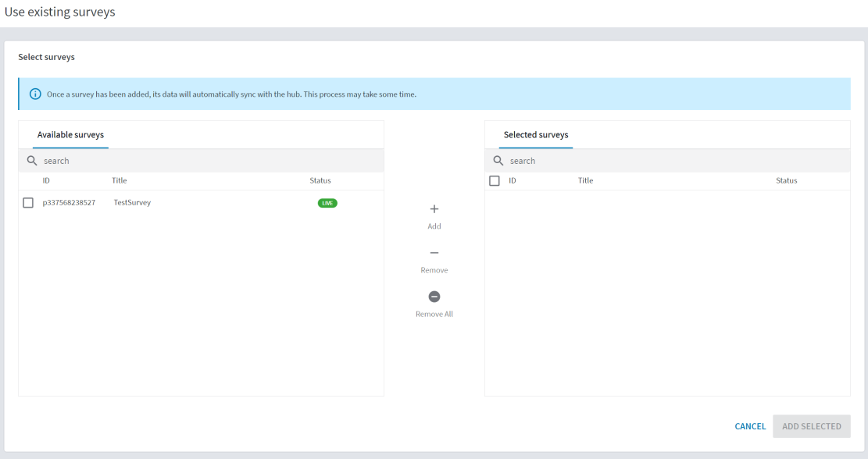Switch to the Available surveys tab
The height and width of the screenshot is (459, 868).
click(x=70, y=134)
